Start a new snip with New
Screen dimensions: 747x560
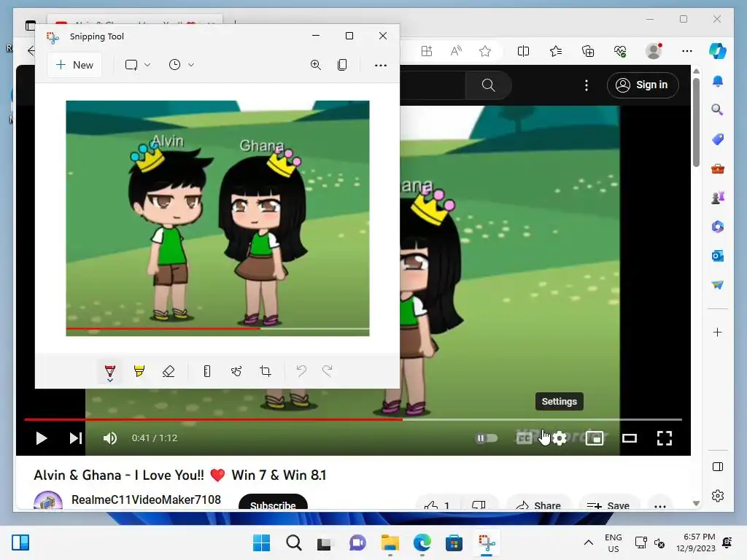click(74, 65)
